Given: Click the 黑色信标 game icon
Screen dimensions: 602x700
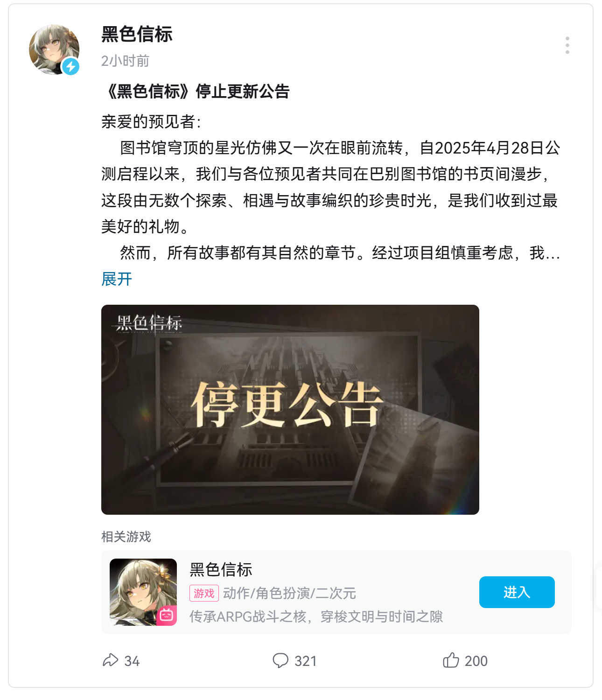Looking at the screenshot, I should [x=143, y=592].
